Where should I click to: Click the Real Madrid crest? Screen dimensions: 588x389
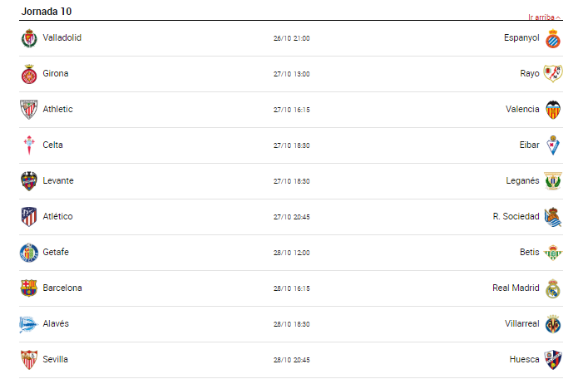[x=553, y=288]
